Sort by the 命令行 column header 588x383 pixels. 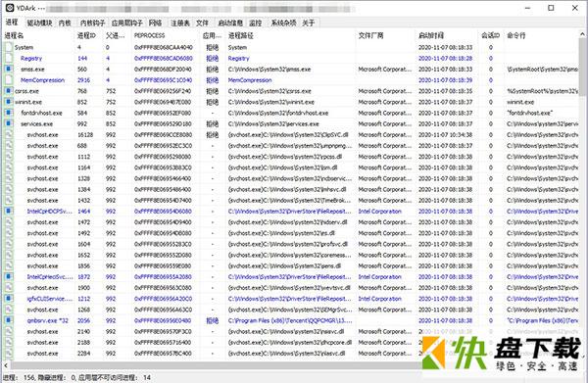(x=516, y=35)
